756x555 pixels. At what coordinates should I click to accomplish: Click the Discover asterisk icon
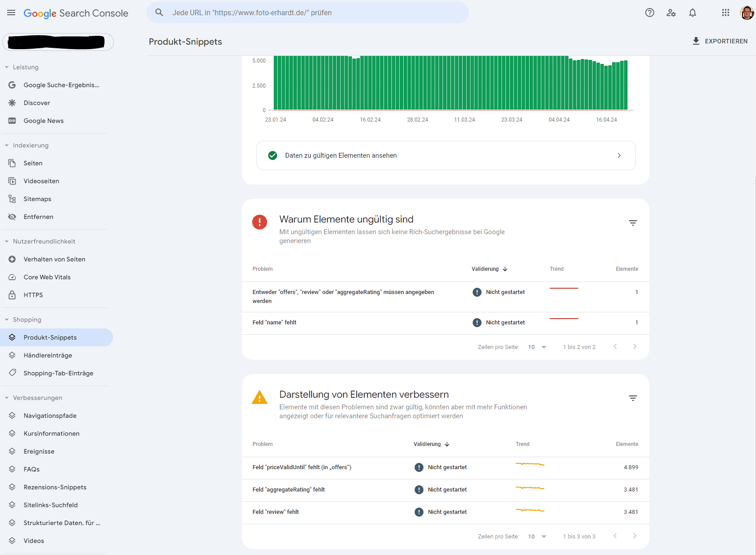pyautogui.click(x=12, y=103)
